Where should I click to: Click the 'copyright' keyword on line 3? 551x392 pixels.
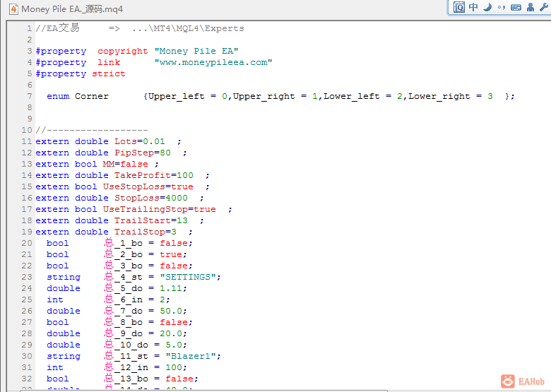tap(123, 52)
